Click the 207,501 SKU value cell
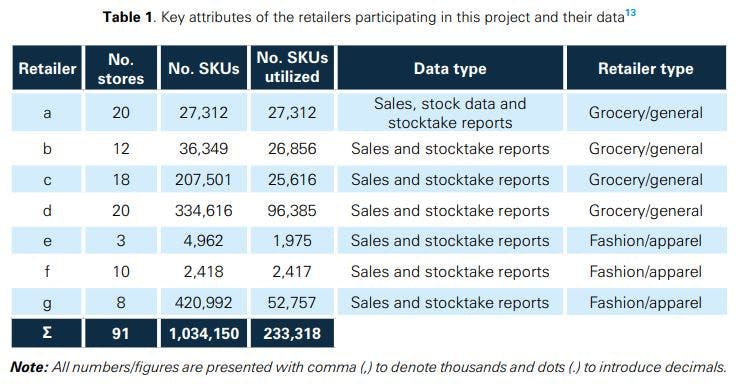The image size is (742, 392). [x=203, y=179]
